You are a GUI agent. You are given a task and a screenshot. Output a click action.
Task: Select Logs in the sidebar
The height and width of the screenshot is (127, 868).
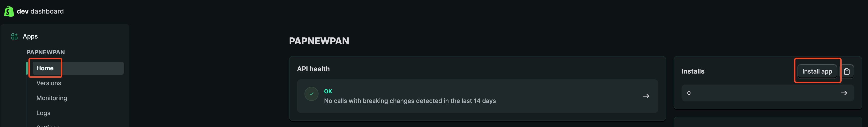pos(43,113)
